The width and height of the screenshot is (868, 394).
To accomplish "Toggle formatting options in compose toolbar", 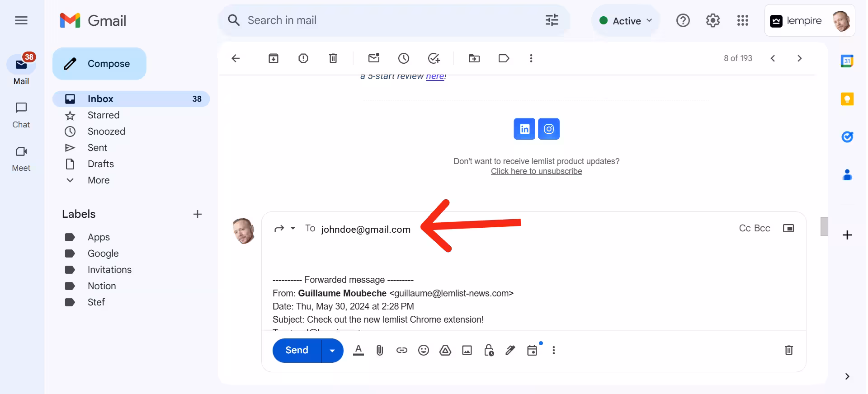I will pyautogui.click(x=359, y=350).
